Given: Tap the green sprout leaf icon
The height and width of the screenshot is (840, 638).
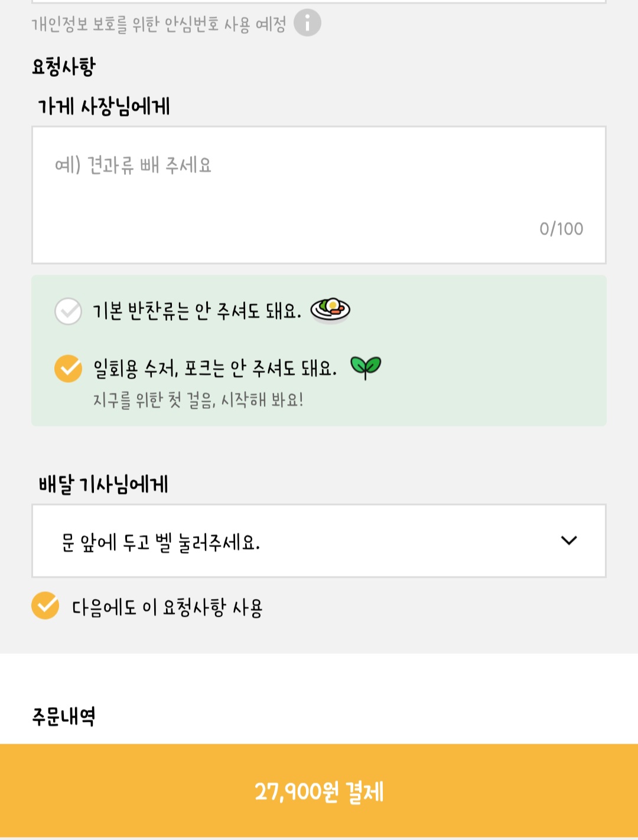Looking at the screenshot, I should 366,367.
